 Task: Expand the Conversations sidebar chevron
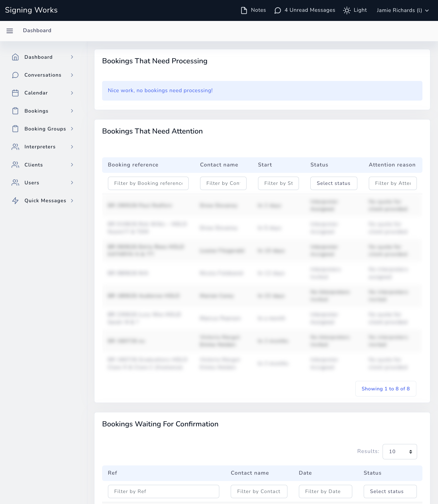[x=72, y=75]
